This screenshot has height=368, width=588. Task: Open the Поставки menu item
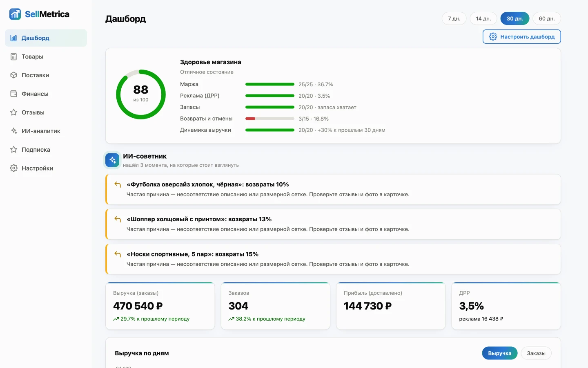[46, 75]
